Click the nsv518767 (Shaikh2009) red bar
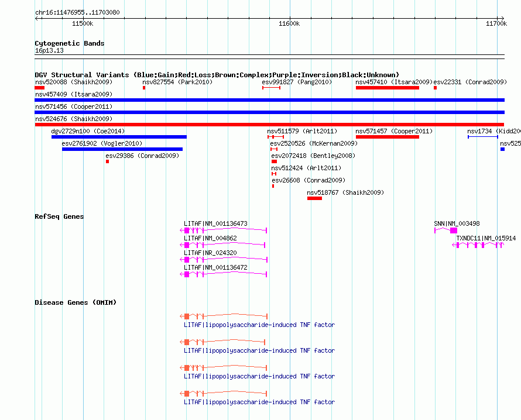The image size is (521, 420). tap(315, 198)
